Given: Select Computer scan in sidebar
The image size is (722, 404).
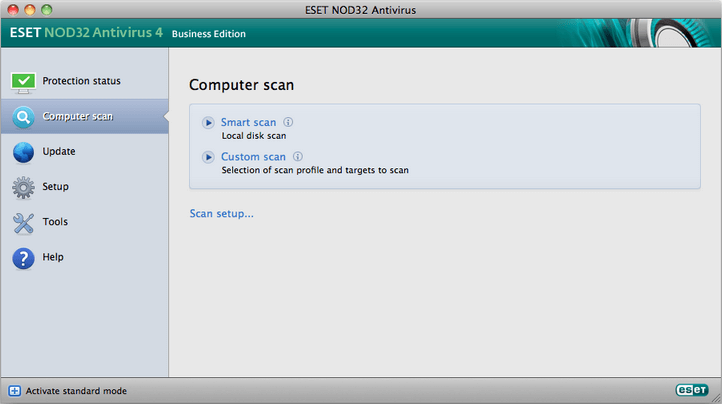Looking at the screenshot, I should [85, 117].
